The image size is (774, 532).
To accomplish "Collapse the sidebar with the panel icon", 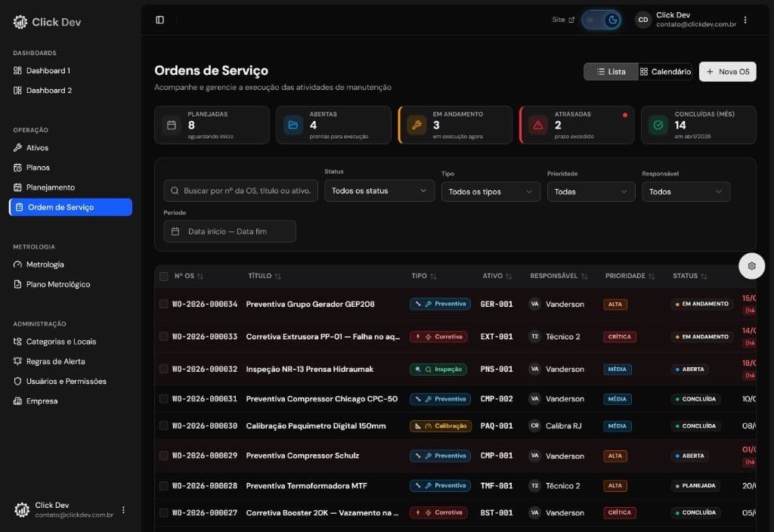I will click(x=160, y=20).
